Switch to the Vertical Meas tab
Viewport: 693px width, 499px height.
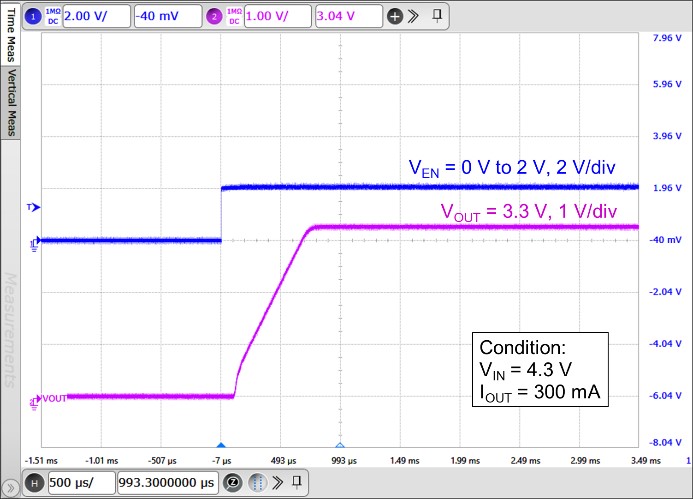pos(9,102)
